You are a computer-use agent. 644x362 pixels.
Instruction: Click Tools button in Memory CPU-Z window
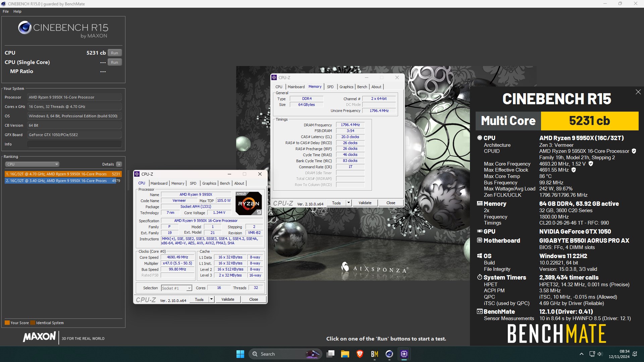pyautogui.click(x=336, y=203)
